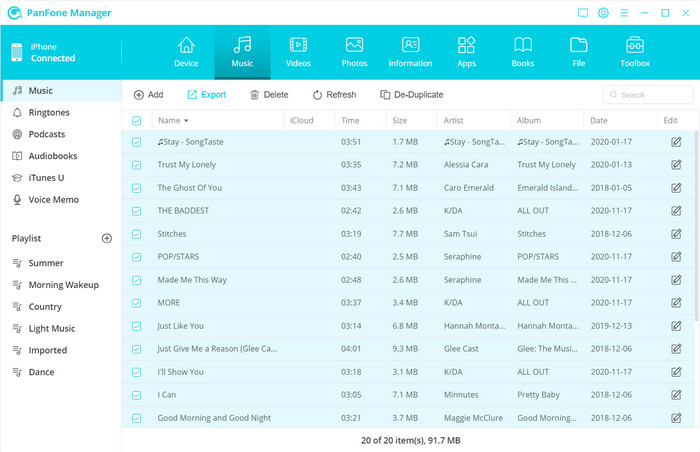Edit the POP/STARS song info

[676, 257]
